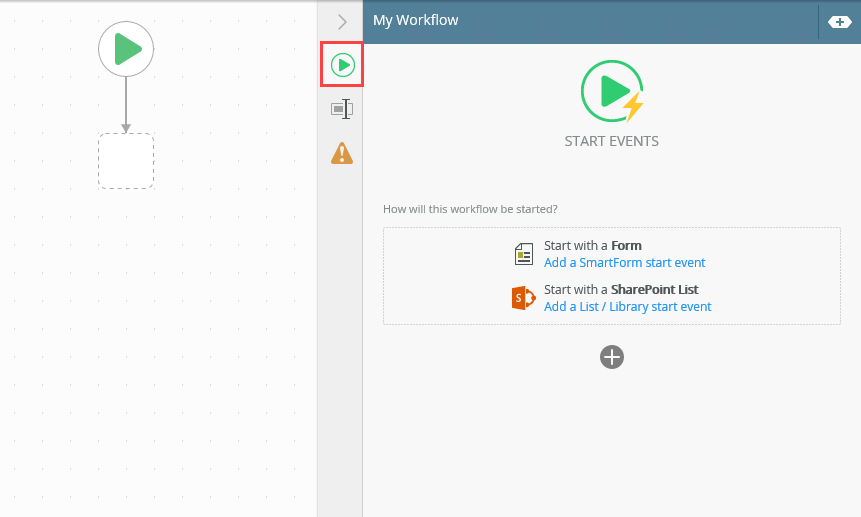Click the tag-plus icon in the header
Screen dimensions: 861x517
pos(839,22)
